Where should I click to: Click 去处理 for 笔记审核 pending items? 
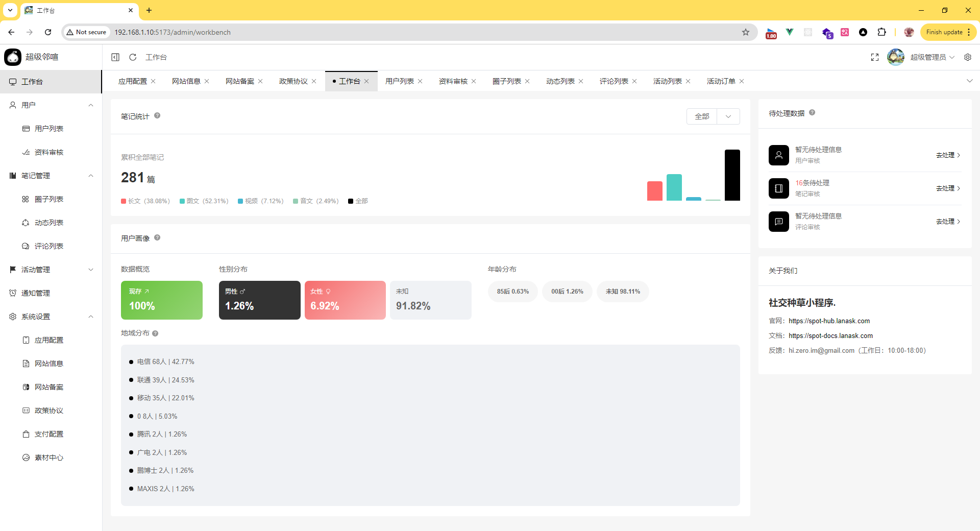point(947,188)
